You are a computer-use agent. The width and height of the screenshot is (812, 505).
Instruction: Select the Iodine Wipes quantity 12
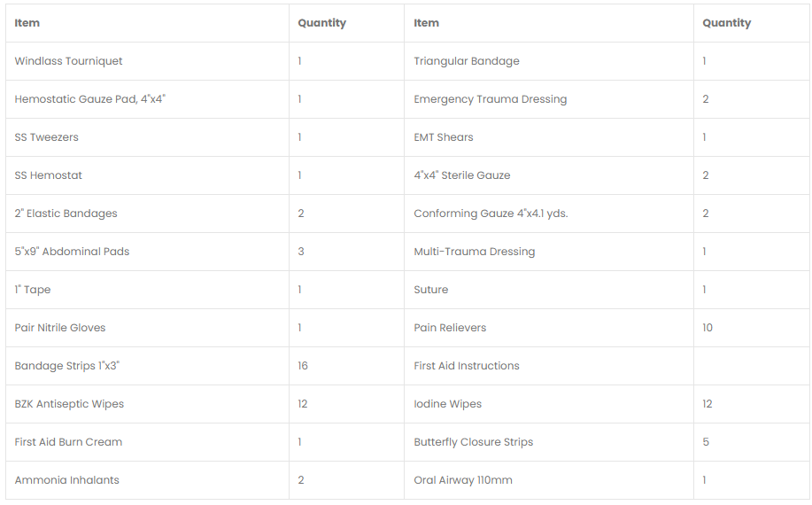708,404
